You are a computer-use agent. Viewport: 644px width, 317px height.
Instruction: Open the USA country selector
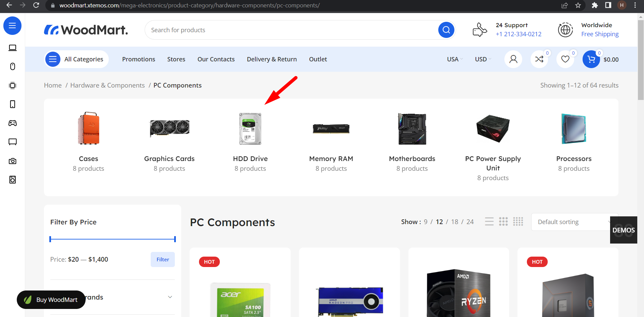pyautogui.click(x=455, y=59)
